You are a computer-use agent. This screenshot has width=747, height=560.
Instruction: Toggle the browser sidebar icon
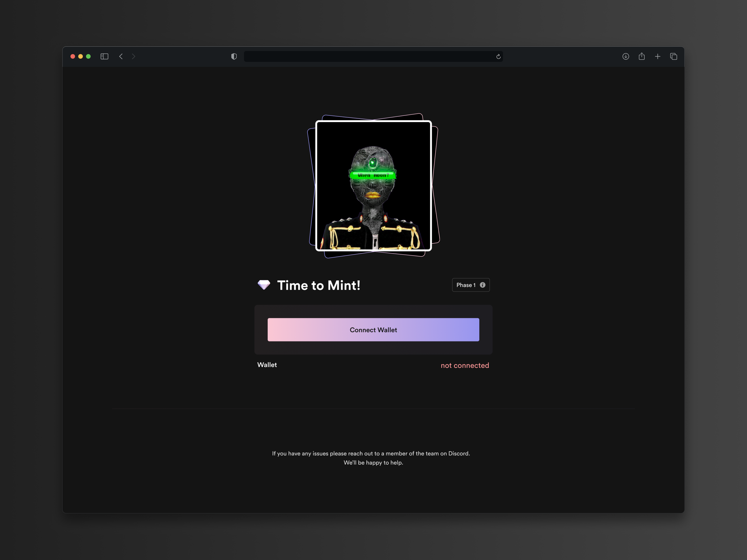(x=104, y=56)
